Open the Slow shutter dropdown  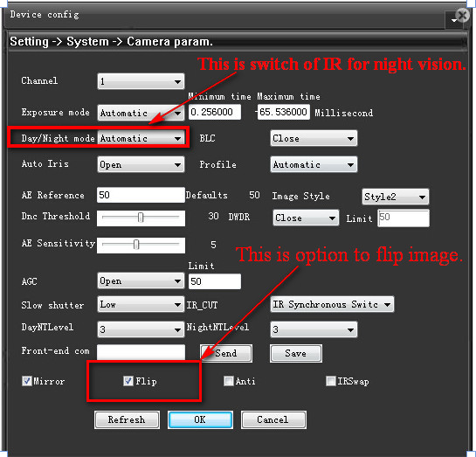tap(141, 304)
